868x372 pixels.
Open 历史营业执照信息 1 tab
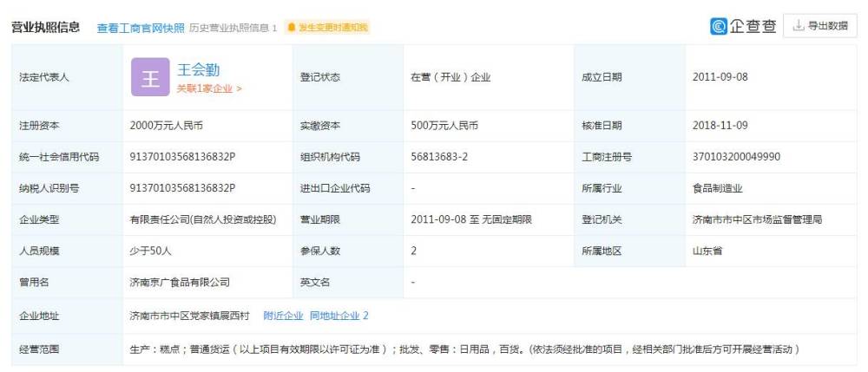coord(233,28)
